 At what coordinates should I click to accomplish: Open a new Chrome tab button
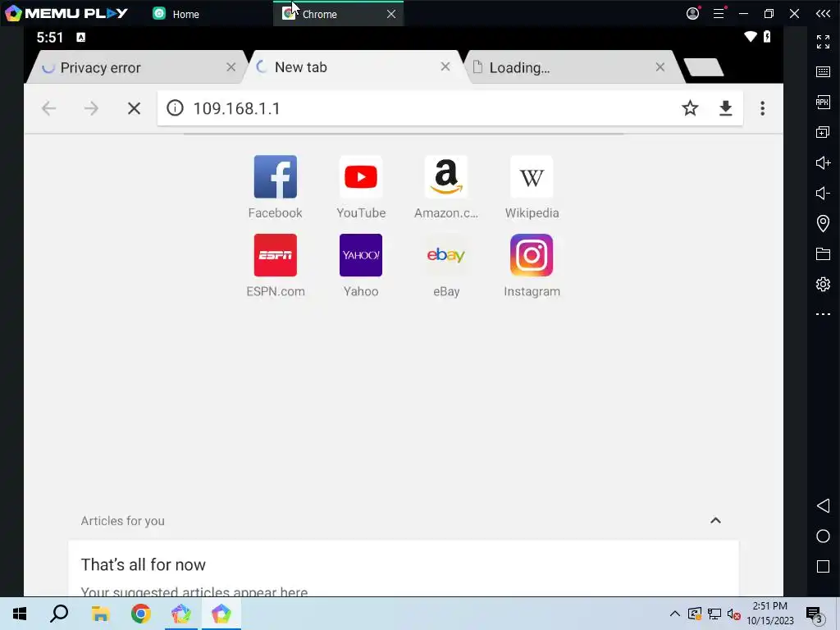click(x=703, y=67)
